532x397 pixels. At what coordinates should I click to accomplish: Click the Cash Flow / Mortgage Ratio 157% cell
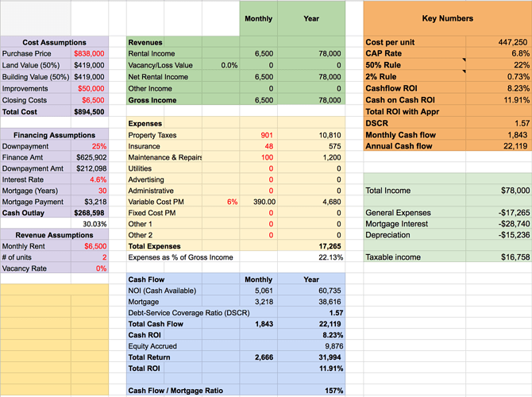pyautogui.click(x=315, y=391)
